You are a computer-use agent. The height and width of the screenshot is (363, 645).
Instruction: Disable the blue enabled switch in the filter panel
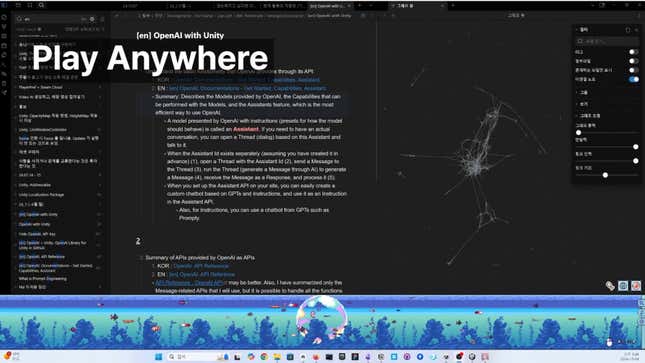[633, 79]
